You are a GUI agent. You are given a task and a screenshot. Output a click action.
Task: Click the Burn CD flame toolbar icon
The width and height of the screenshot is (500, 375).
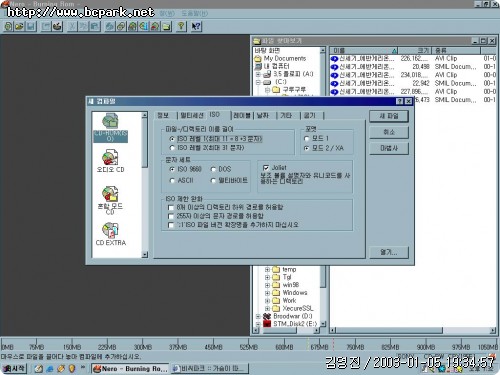point(57,26)
